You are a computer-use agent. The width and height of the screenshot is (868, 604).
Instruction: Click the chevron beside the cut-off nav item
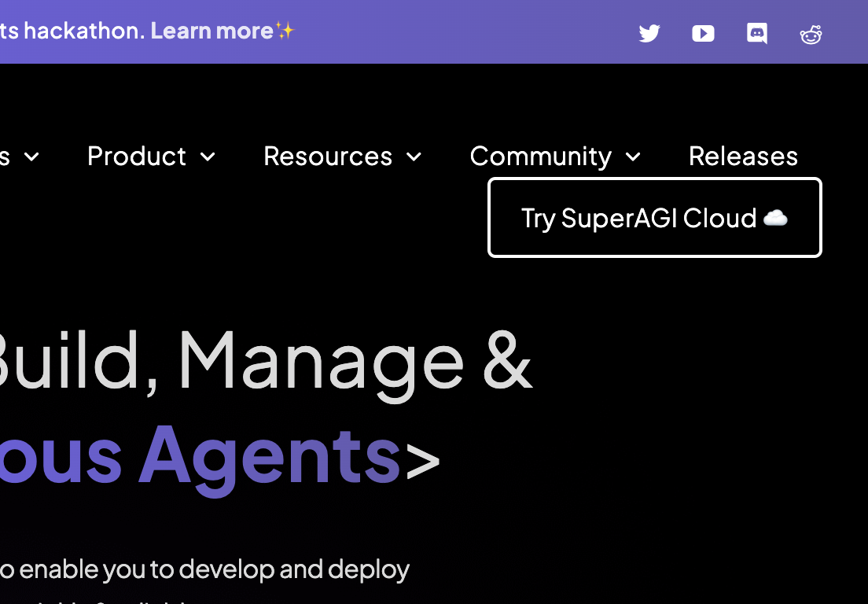31,157
